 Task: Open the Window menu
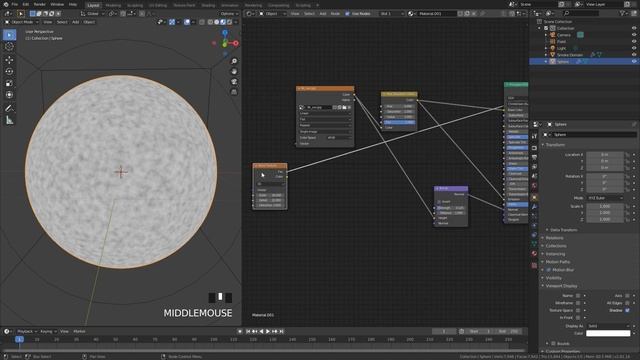pyautogui.click(x=57, y=4)
